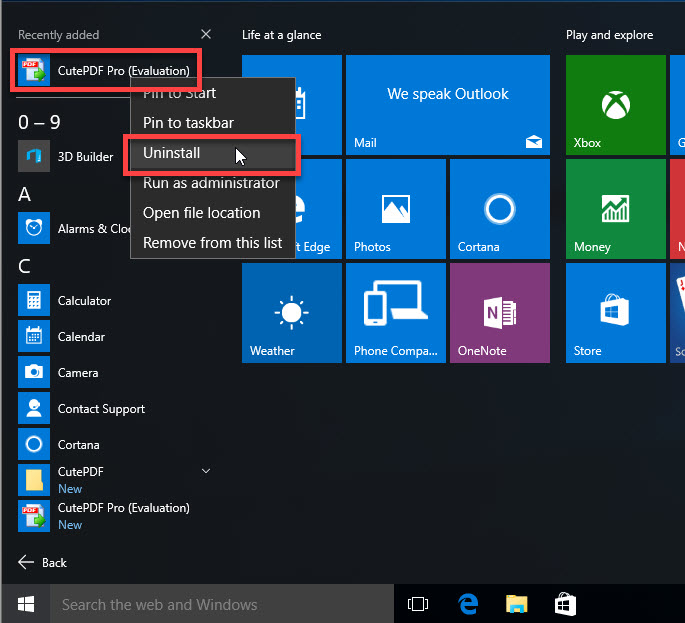
Task: Click the Contact Support label text
Action: (101, 409)
